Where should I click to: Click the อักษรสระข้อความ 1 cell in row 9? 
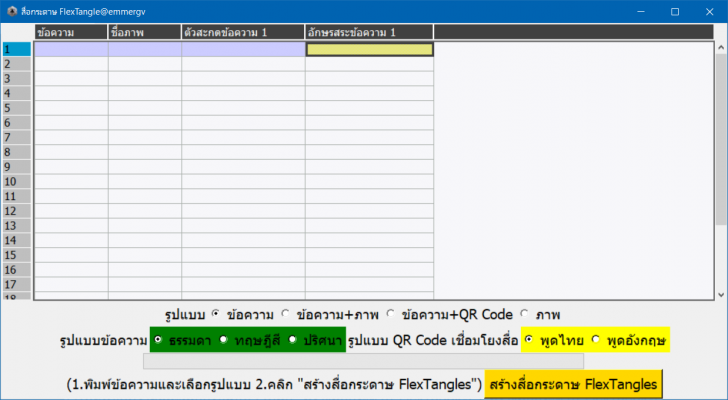(x=370, y=167)
